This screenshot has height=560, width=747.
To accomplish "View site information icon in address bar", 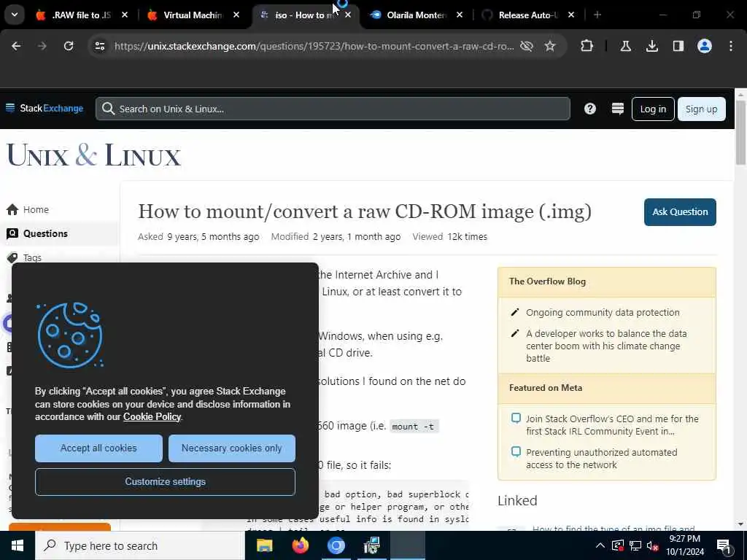I will tap(99, 46).
